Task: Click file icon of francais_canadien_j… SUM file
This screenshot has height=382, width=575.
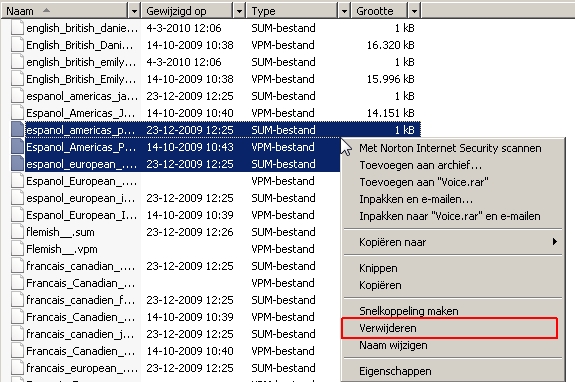Action: click(17, 334)
